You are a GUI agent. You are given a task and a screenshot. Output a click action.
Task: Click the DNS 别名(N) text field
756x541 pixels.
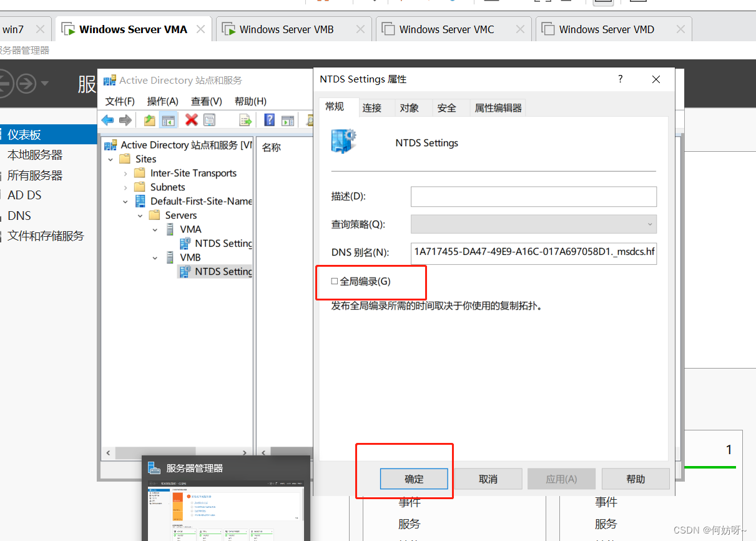534,252
